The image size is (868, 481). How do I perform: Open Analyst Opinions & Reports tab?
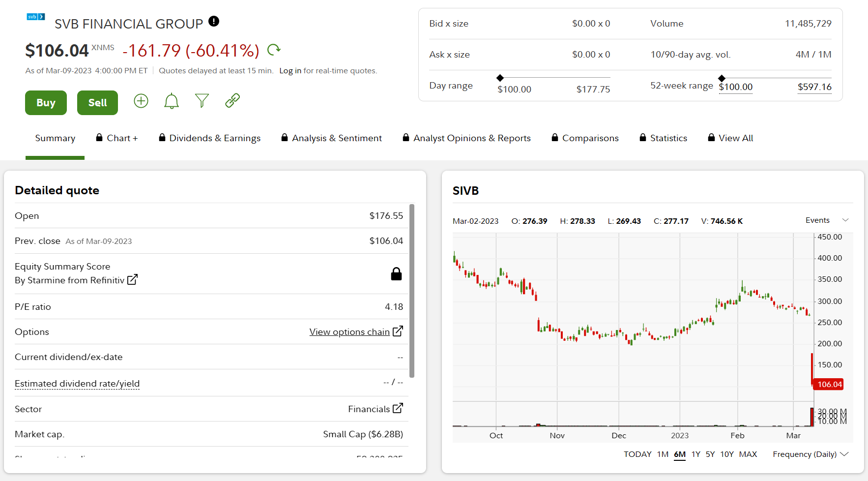pos(466,138)
